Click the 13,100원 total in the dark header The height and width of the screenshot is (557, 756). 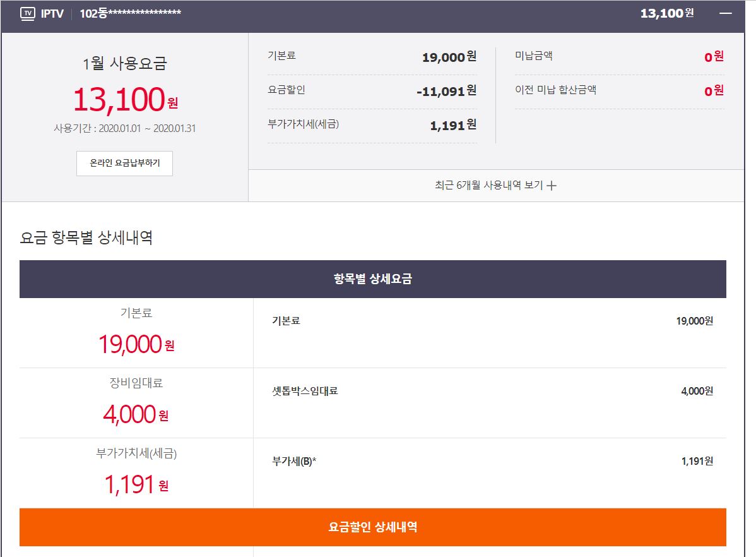pos(666,13)
